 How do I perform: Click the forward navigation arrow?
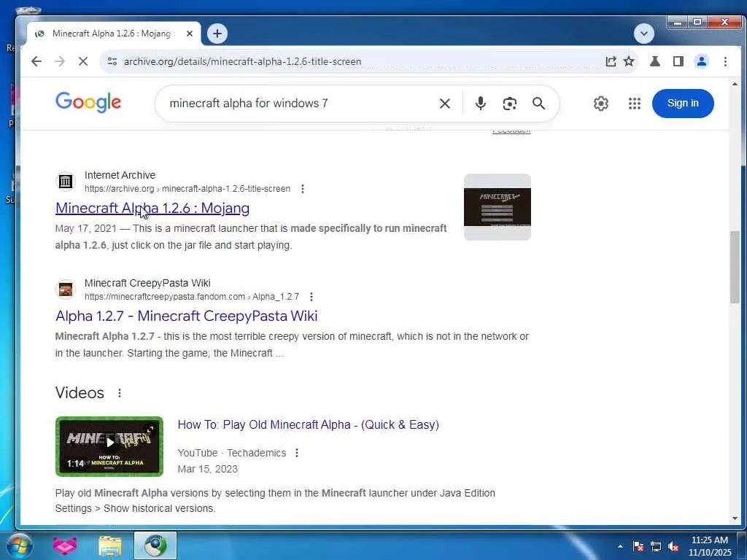(60, 61)
